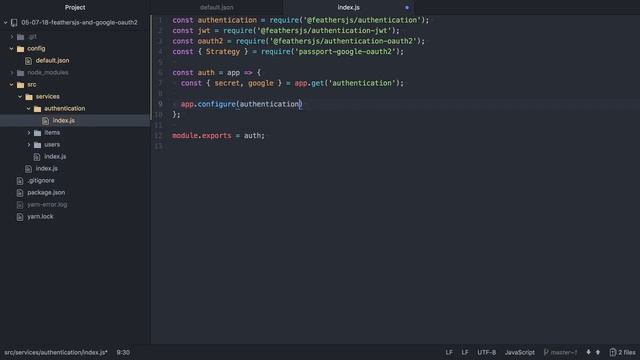Image resolution: width=640 pixels, height=360 pixels.
Task: Select the items folder label
Action: click(x=52, y=133)
